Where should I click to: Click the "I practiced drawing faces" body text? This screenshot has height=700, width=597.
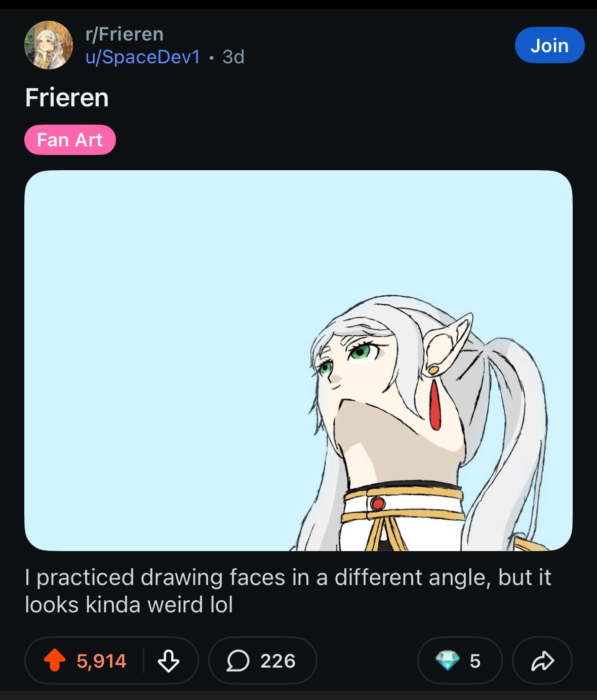pyautogui.click(x=288, y=591)
